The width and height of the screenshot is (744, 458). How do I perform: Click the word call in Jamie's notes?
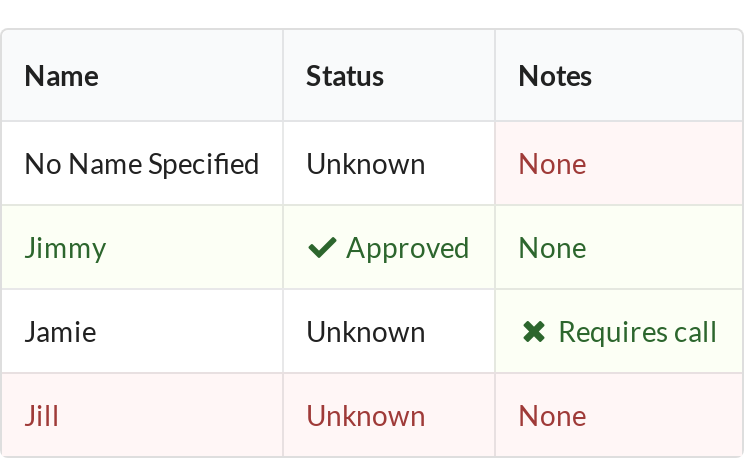pyautogui.click(x=696, y=332)
